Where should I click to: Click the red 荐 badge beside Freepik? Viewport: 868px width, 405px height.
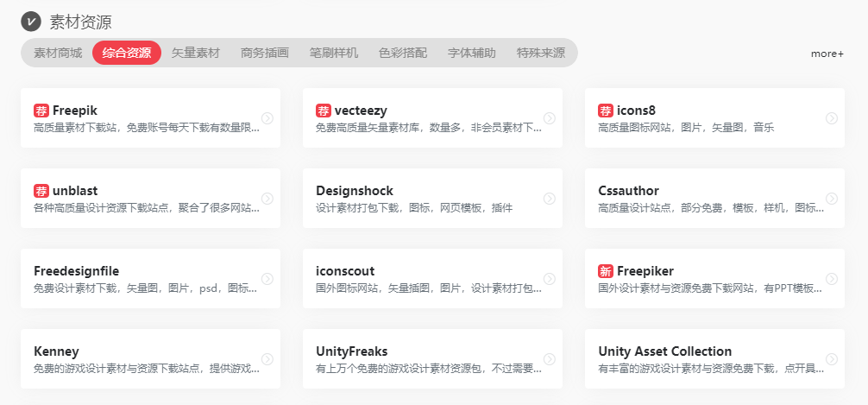(41, 111)
